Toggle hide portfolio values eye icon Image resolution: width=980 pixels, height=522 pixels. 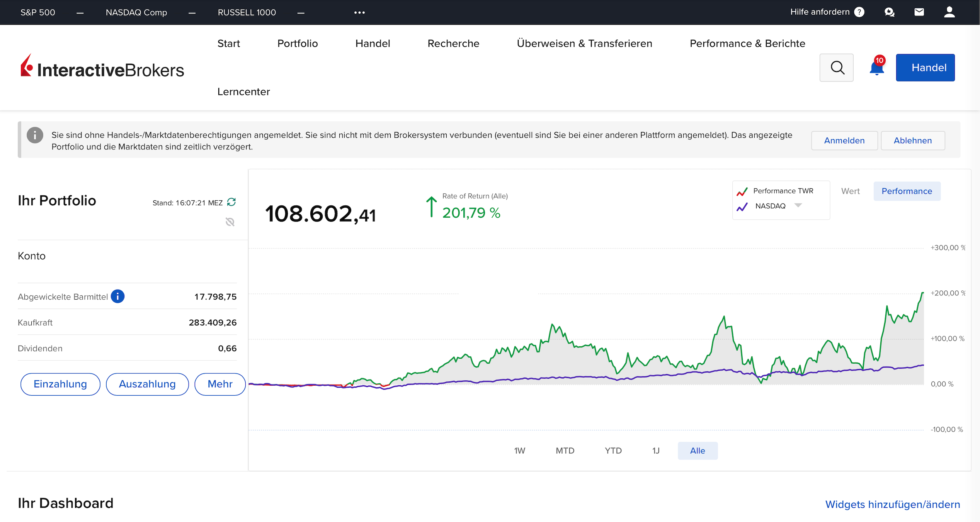click(230, 222)
